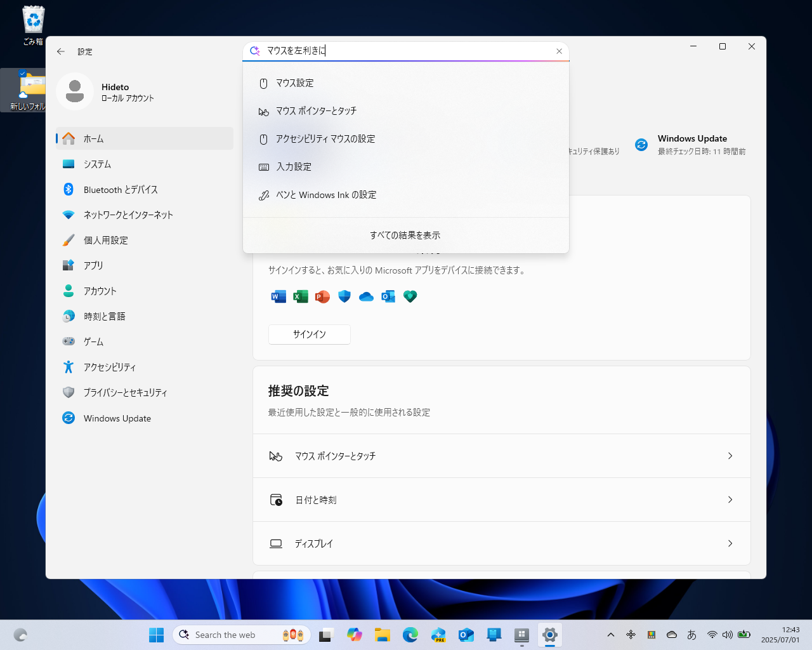Click the Windows Update sync icon

point(641,145)
